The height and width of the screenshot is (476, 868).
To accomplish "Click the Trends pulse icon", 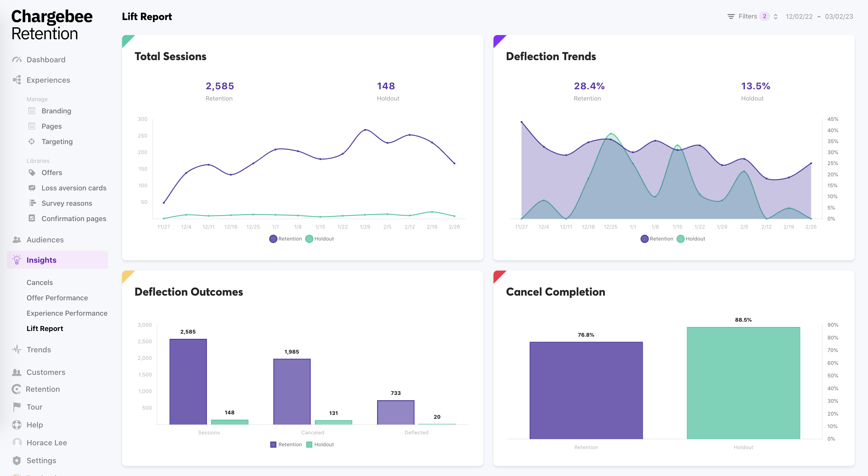I will pos(17,349).
